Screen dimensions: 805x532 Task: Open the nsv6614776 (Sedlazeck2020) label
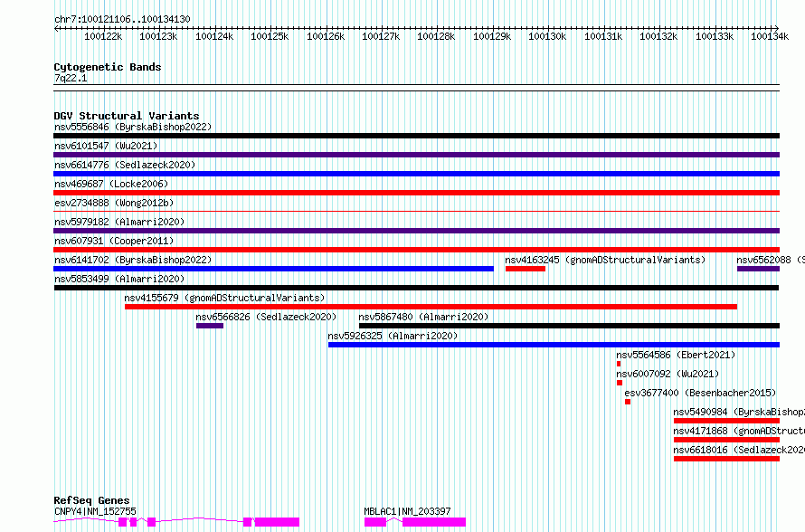pos(125,165)
